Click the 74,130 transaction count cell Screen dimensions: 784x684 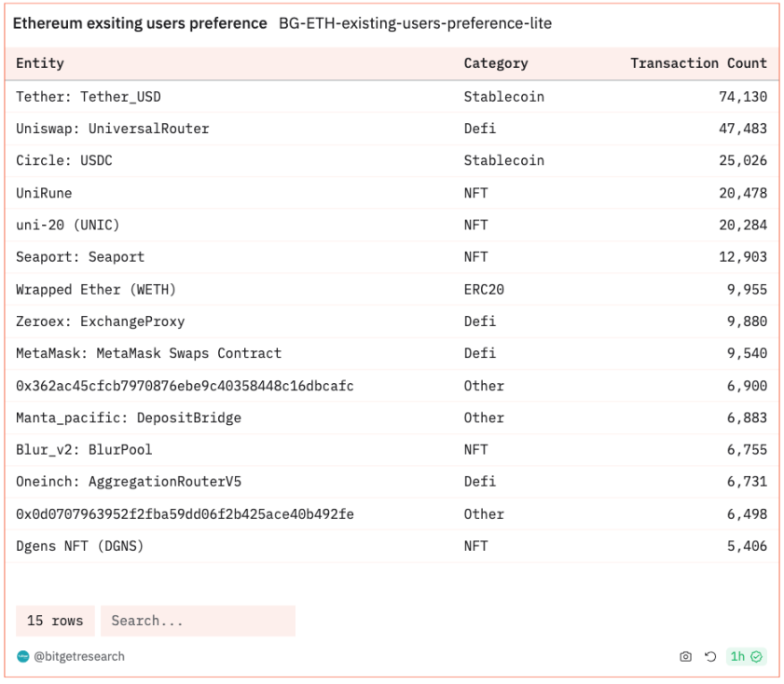pyautogui.click(x=742, y=97)
